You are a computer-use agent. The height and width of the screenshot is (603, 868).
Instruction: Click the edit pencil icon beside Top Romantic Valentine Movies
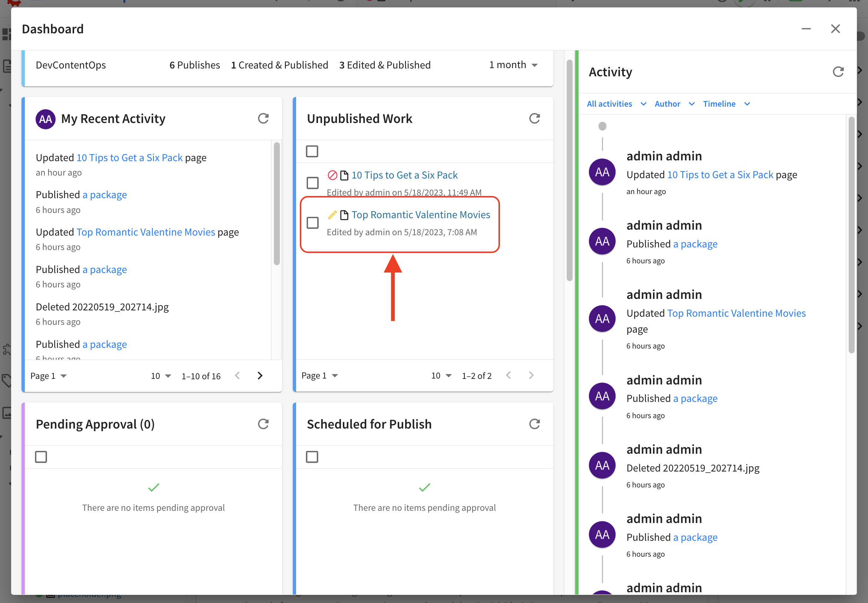pos(332,214)
